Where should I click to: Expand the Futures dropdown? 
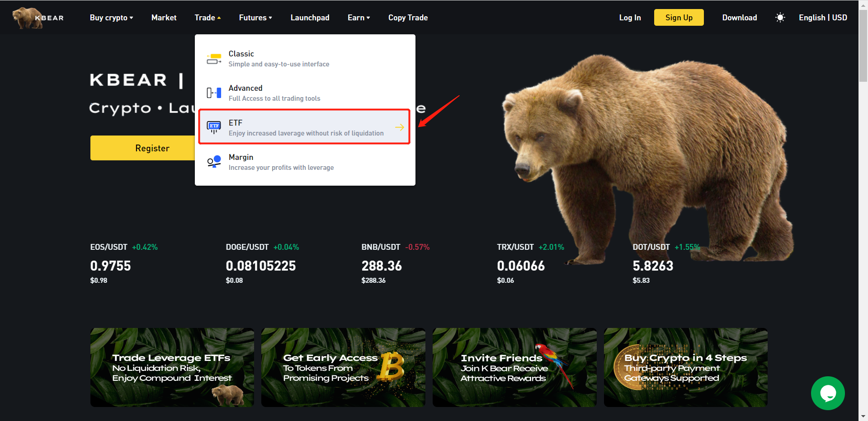coord(255,18)
